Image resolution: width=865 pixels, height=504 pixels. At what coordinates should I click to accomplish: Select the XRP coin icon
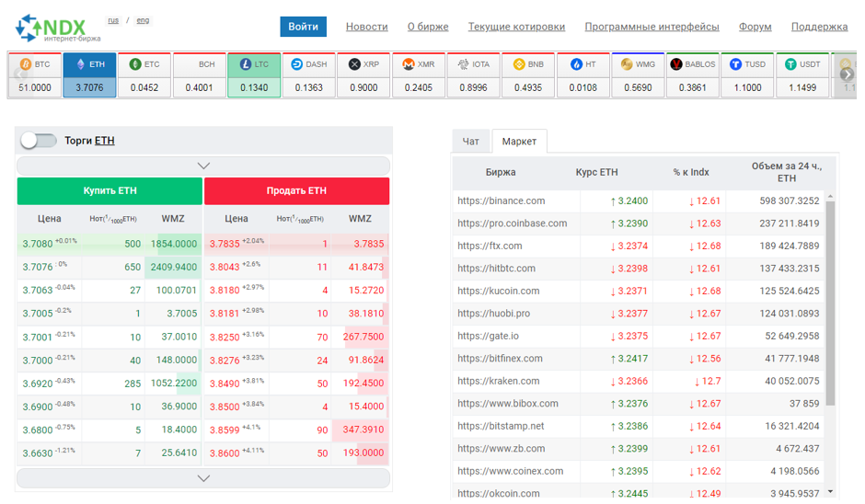coord(354,64)
